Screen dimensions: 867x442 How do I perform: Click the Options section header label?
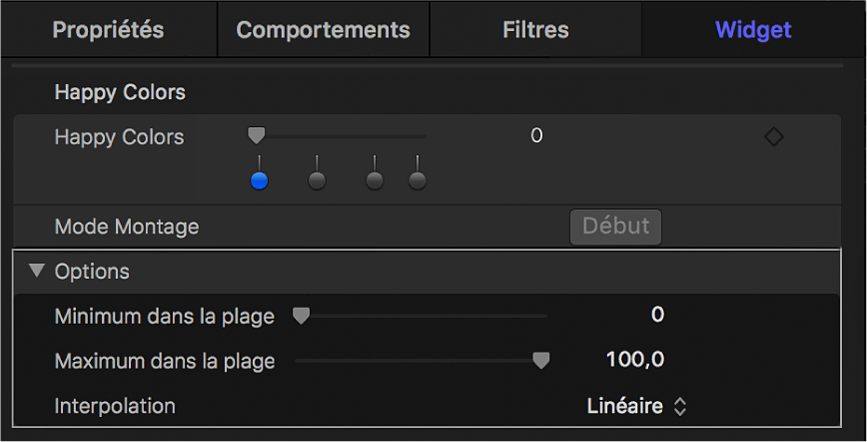tap(92, 271)
